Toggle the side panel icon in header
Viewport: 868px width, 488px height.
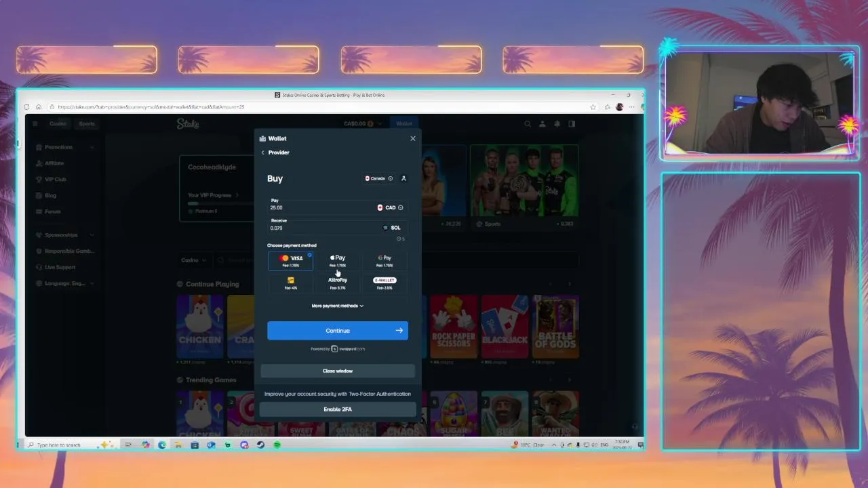click(x=572, y=124)
